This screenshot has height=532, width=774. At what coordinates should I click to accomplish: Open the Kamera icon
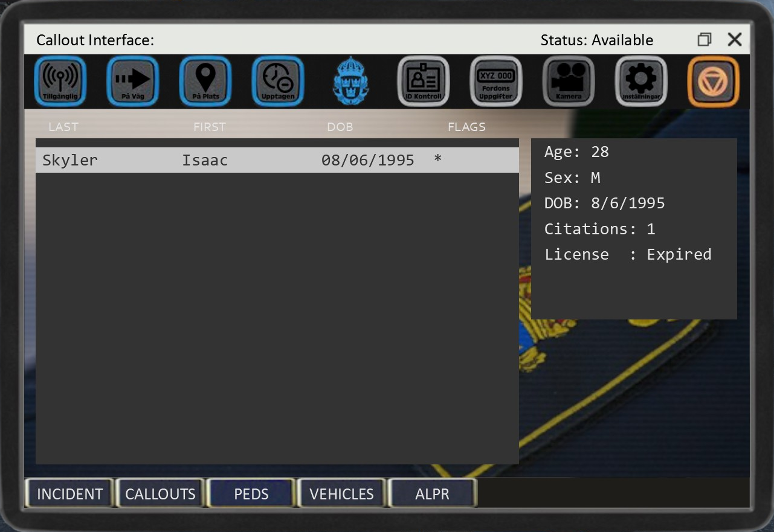[x=569, y=82]
